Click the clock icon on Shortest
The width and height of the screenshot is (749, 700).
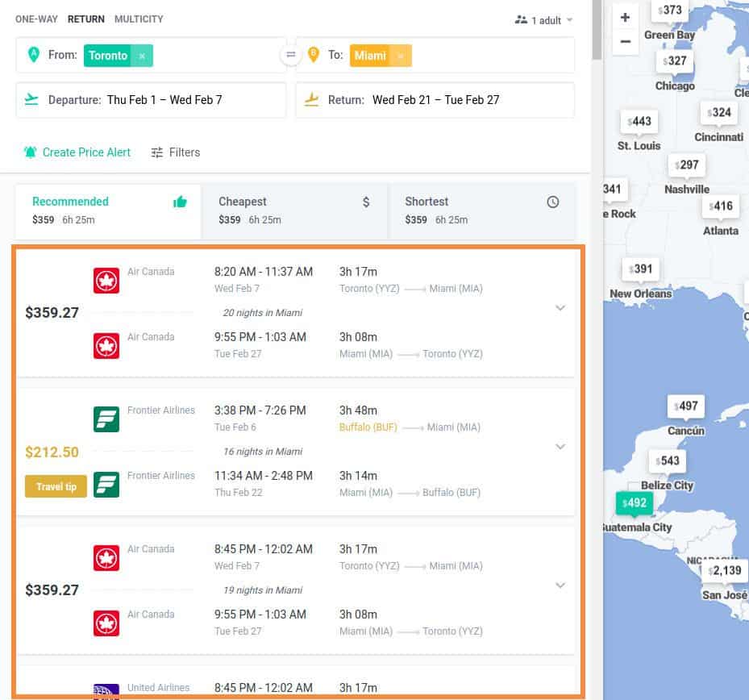coord(552,202)
